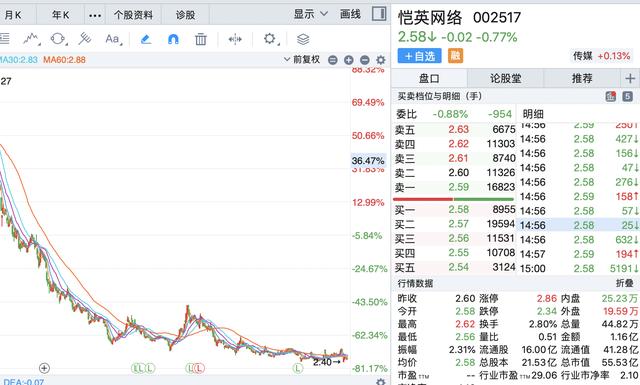Viewport: 640px width, 385px height.
Task: Open the three-dots more periods menu
Action: click(x=95, y=16)
